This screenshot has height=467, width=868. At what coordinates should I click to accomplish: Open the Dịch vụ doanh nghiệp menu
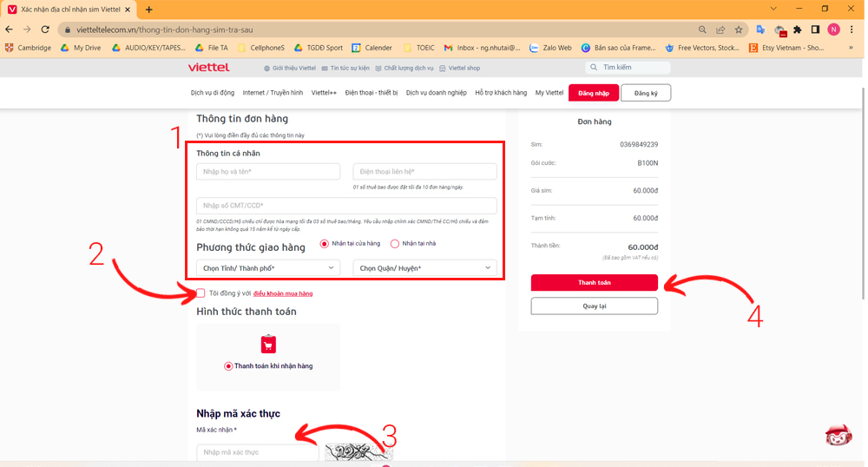click(x=437, y=93)
